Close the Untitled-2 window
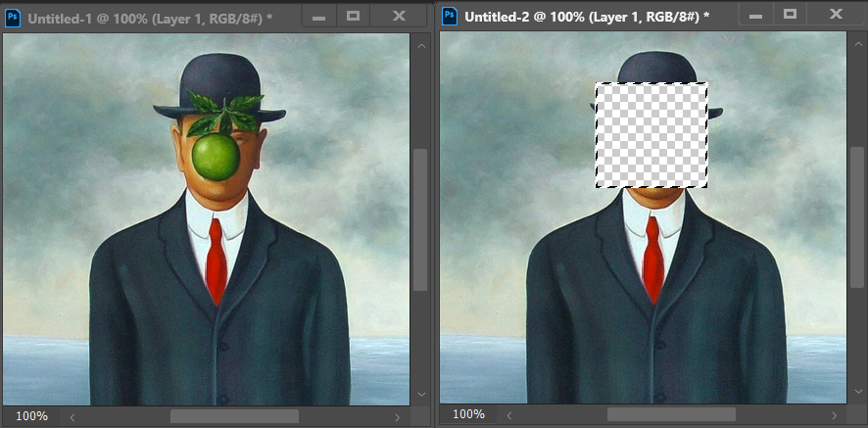 click(836, 15)
